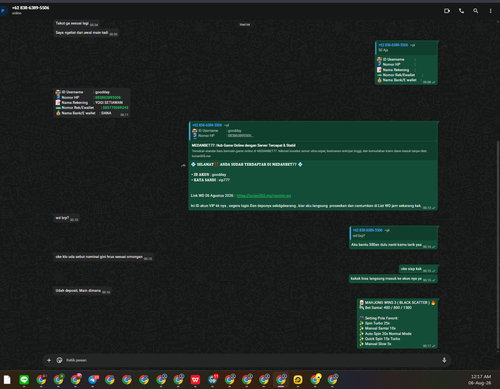
Task: Start a voice call using the phone icon
Action: click(461, 11)
